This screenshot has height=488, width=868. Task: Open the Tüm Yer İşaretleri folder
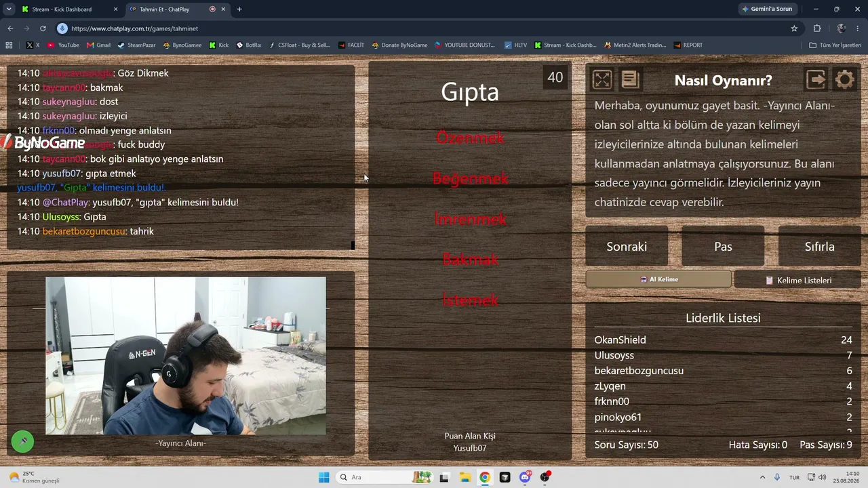(835, 45)
